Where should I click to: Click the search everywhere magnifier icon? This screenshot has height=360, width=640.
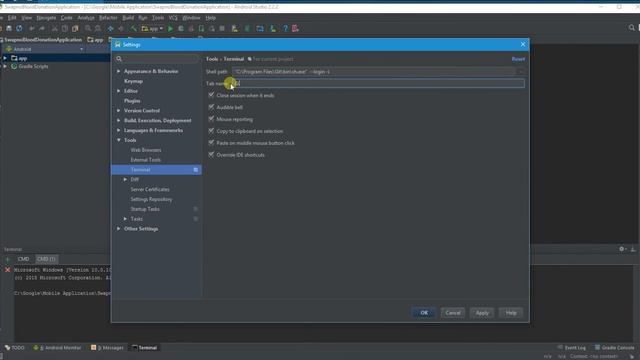coord(631,28)
